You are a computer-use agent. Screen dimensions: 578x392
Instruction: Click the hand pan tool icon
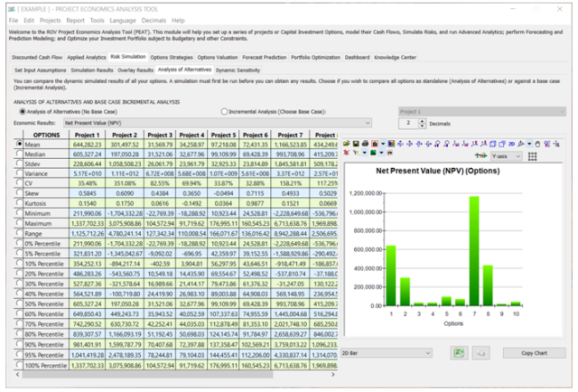pos(537,144)
